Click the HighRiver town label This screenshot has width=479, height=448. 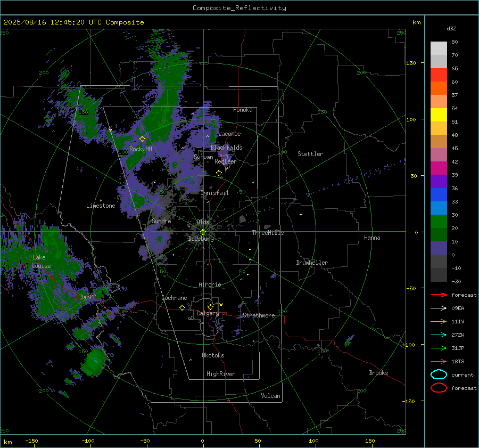tap(220, 374)
